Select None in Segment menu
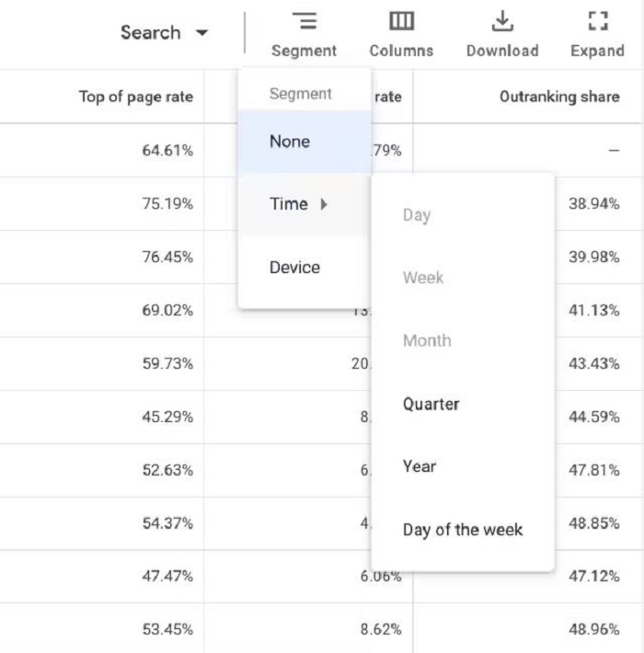 [x=305, y=142]
